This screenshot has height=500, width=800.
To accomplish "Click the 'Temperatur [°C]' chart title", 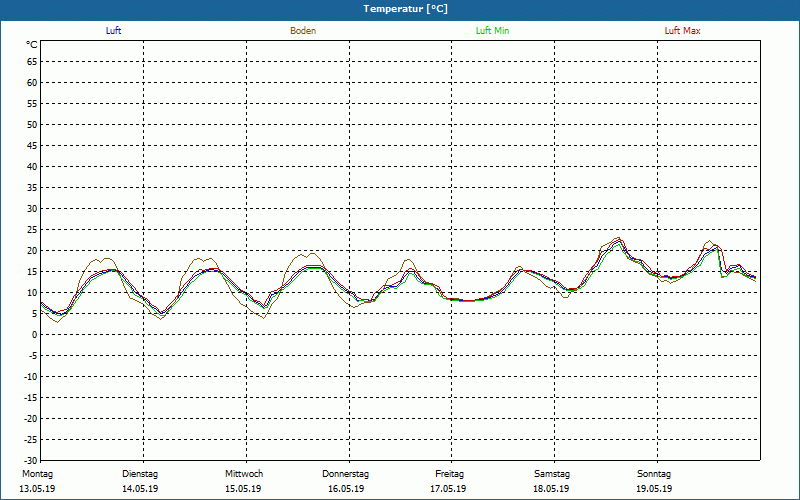I will (406, 9).
